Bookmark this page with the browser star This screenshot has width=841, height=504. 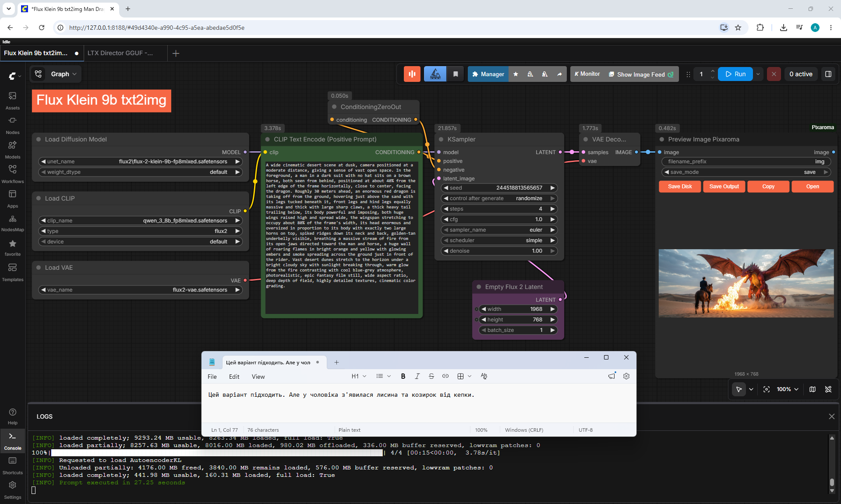click(x=738, y=28)
